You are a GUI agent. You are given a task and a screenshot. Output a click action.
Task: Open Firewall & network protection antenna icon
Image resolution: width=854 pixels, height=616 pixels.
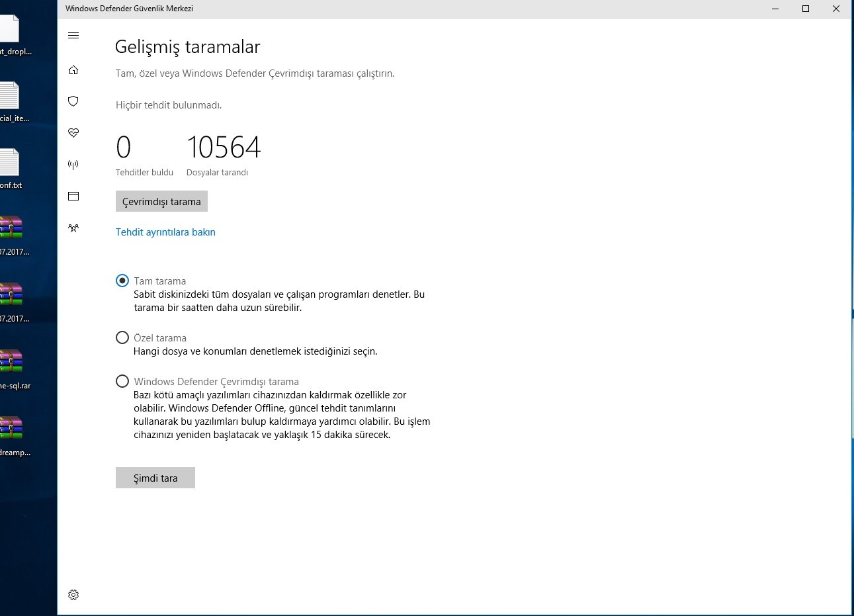click(73, 165)
